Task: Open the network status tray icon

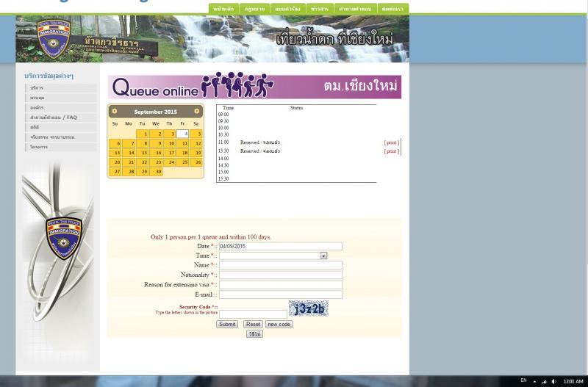Action: click(x=545, y=381)
